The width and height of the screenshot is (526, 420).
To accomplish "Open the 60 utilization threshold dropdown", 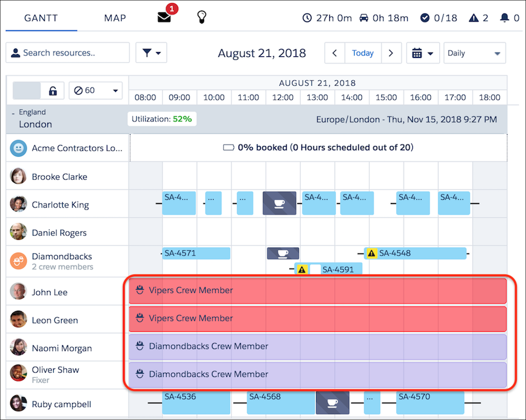I will point(95,90).
